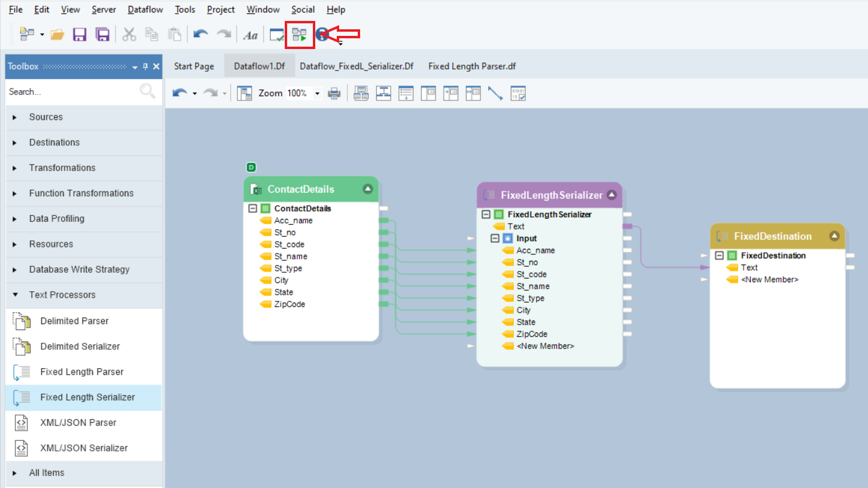Expand the Sources toolbox section
Screen dimensions: 868x488
(15, 117)
